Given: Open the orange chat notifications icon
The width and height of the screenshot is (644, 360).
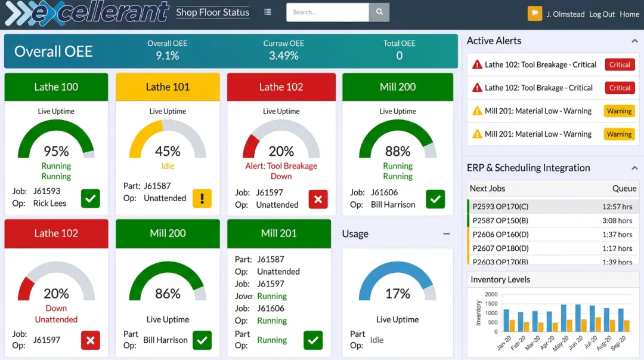Looking at the screenshot, I should (x=535, y=13).
